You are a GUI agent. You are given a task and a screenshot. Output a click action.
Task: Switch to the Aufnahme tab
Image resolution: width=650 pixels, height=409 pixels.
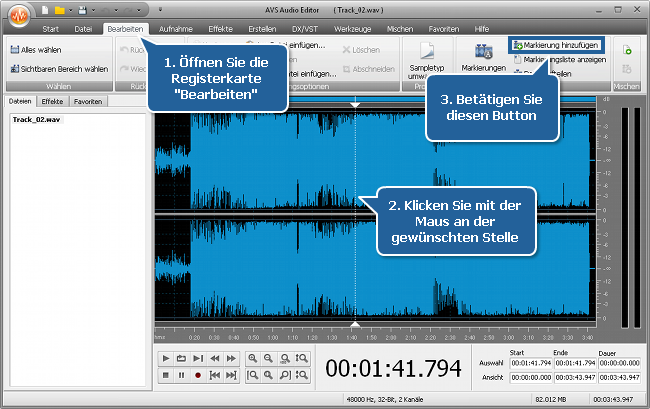click(x=176, y=29)
